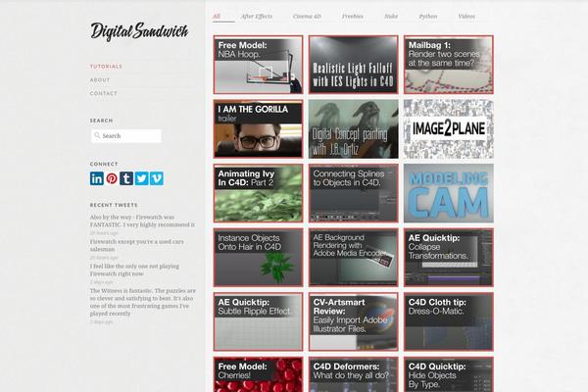Open the Twitter icon under Connect
The width and height of the screenshot is (588, 392).
click(x=141, y=178)
